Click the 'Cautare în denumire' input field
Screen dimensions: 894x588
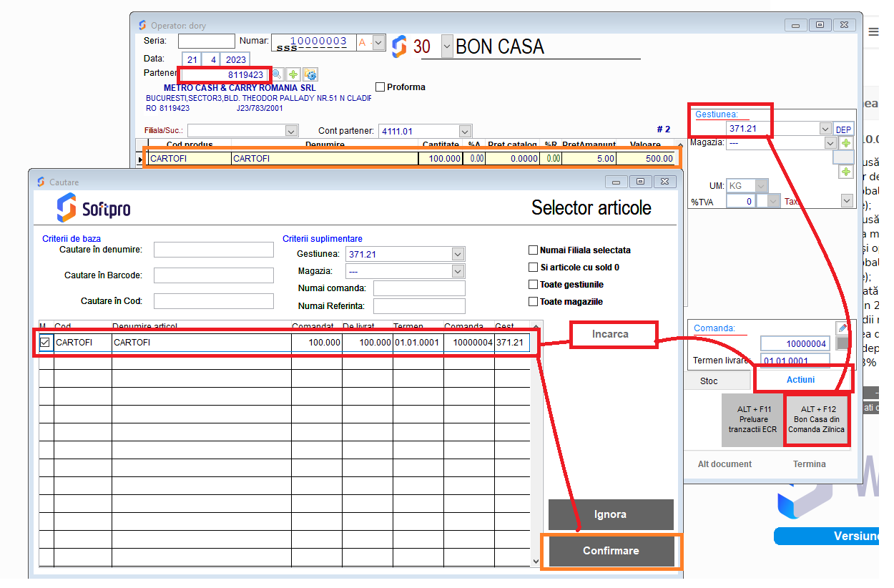[x=214, y=250]
